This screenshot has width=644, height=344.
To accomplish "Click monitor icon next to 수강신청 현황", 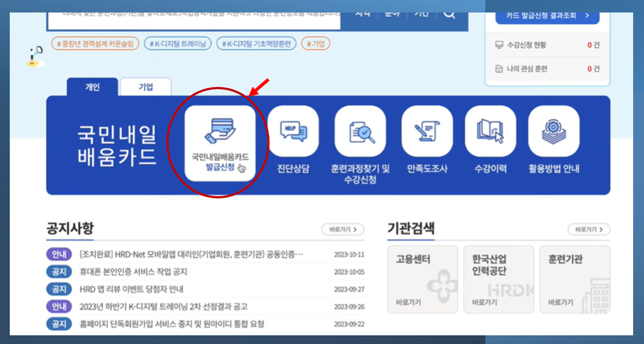I will [x=499, y=45].
